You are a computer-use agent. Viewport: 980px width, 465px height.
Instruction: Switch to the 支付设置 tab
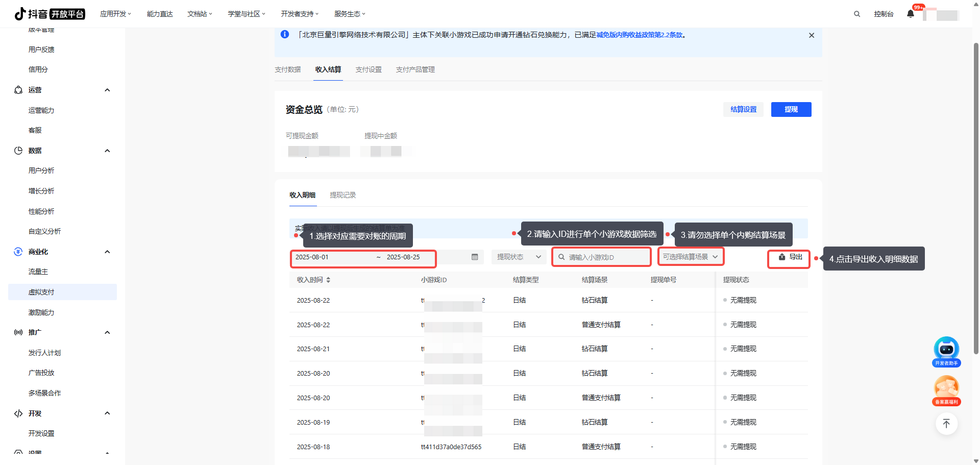click(x=369, y=69)
